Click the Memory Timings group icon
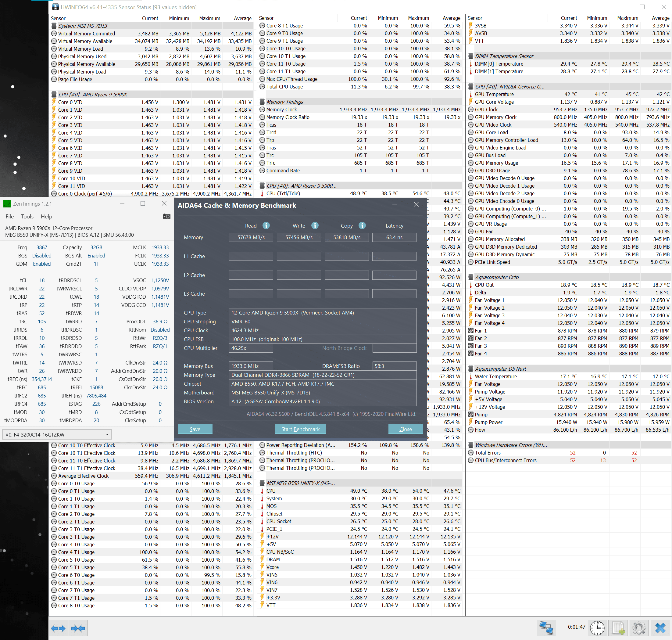This screenshot has width=672, height=640. [x=262, y=102]
